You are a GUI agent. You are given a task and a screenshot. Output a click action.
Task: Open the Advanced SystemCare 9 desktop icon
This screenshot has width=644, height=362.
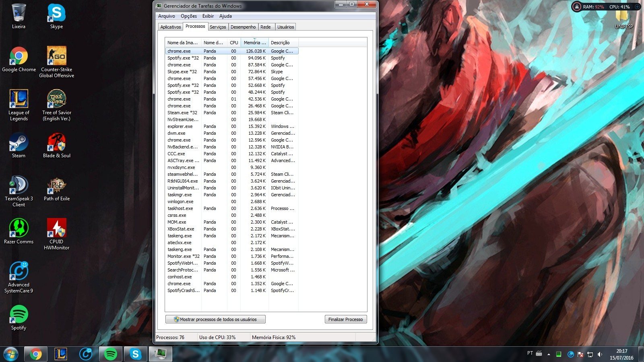click(x=19, y=277)
